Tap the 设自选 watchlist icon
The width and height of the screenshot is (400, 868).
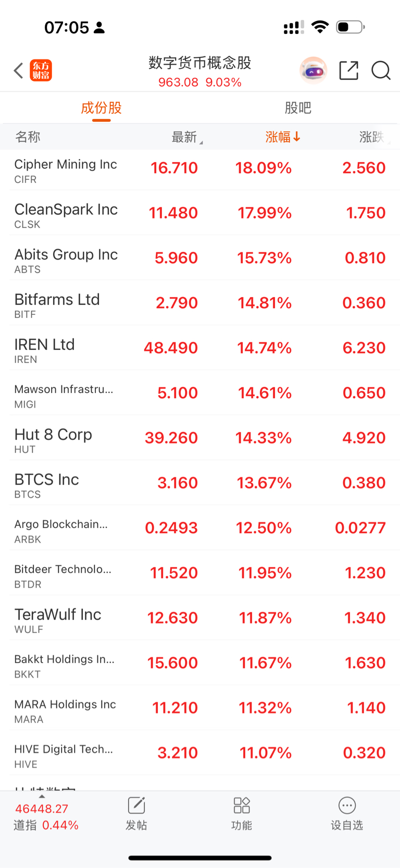pyautogui.click(x=347, y=813)
